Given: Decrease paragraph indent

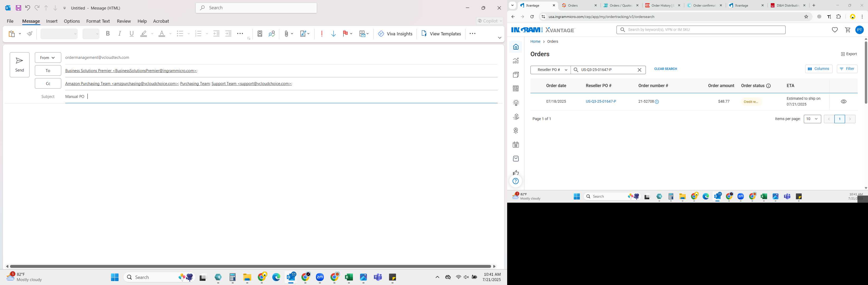Looking at the screenshot, I should pyautogui.click(x=217, y=34).
